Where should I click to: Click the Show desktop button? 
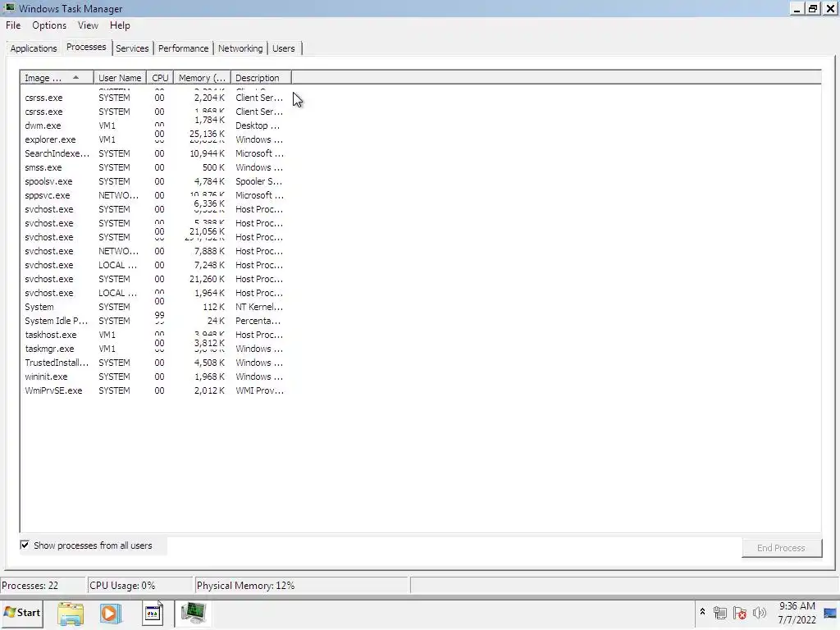point(831,614)
